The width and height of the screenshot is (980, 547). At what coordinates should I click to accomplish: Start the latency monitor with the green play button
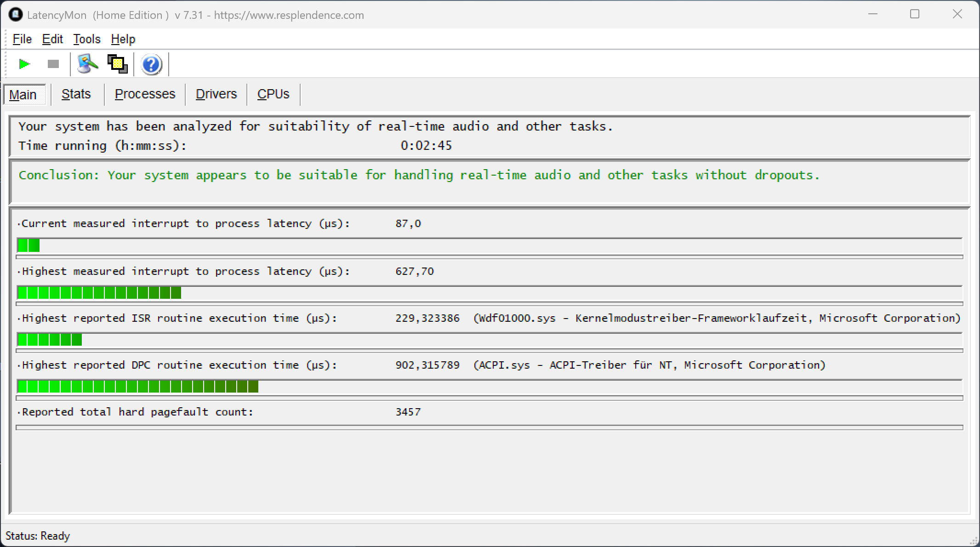click(x=24, y=64)
